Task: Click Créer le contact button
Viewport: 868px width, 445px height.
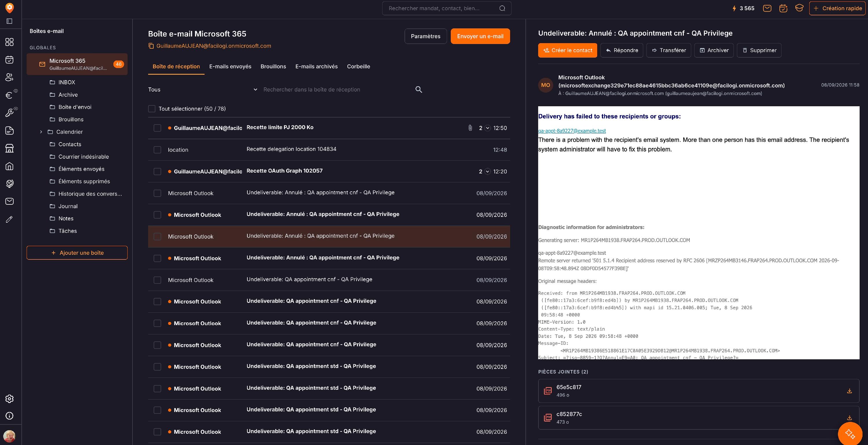Action: (x=567, y=50)
